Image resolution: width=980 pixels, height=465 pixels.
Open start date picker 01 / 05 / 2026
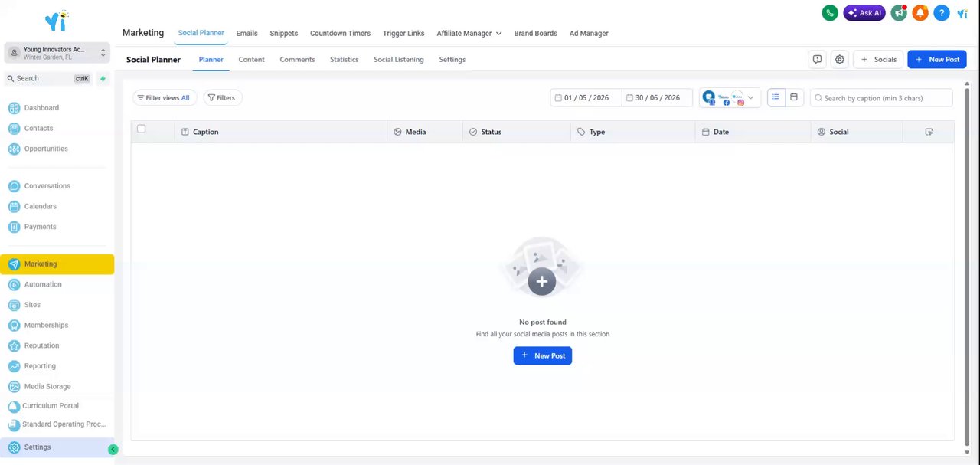(x=586, y=97)
